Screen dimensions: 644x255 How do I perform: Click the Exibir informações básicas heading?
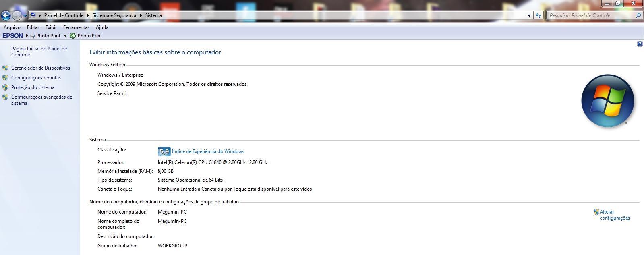click(155, 52)
